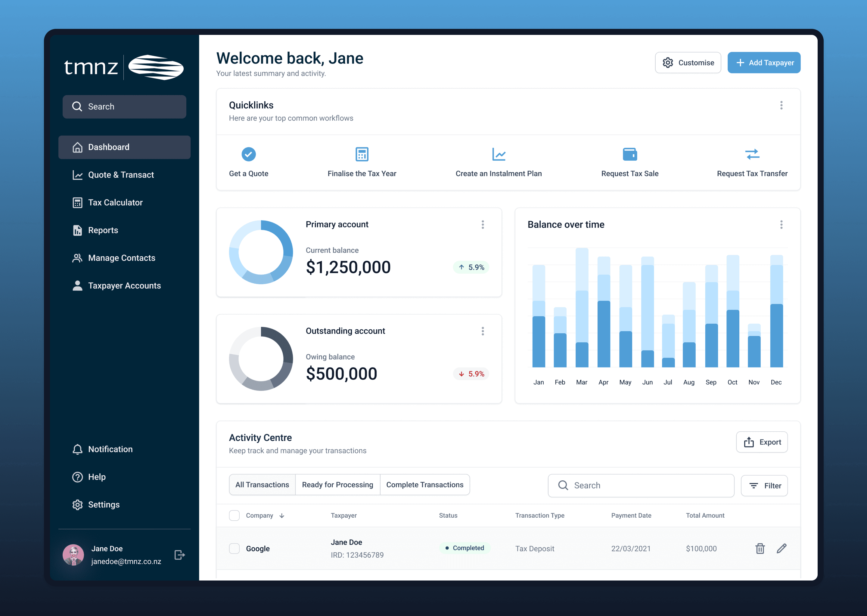This screenshot has height=616, width=867.
Task: Click Create an Instalment Plan chart icon
Action: pyautogui.click(x=499, y=154)
